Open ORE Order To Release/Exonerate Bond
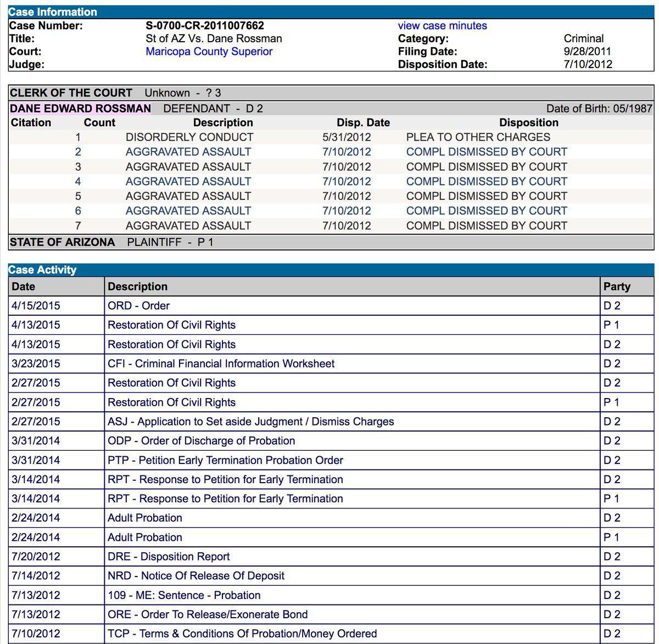 click(208, 614)
